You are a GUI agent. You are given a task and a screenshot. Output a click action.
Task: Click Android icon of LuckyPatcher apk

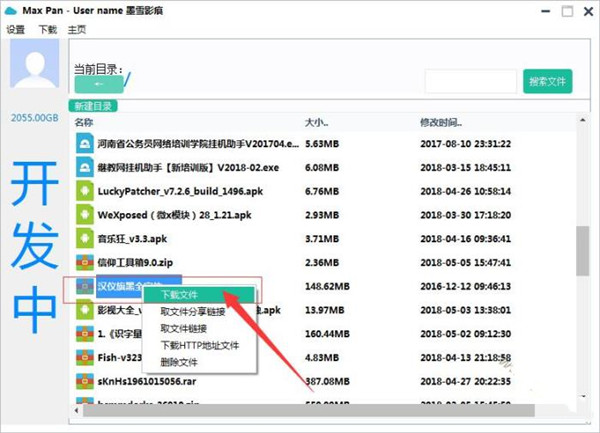pyautogui.click(x=85, y=191)
